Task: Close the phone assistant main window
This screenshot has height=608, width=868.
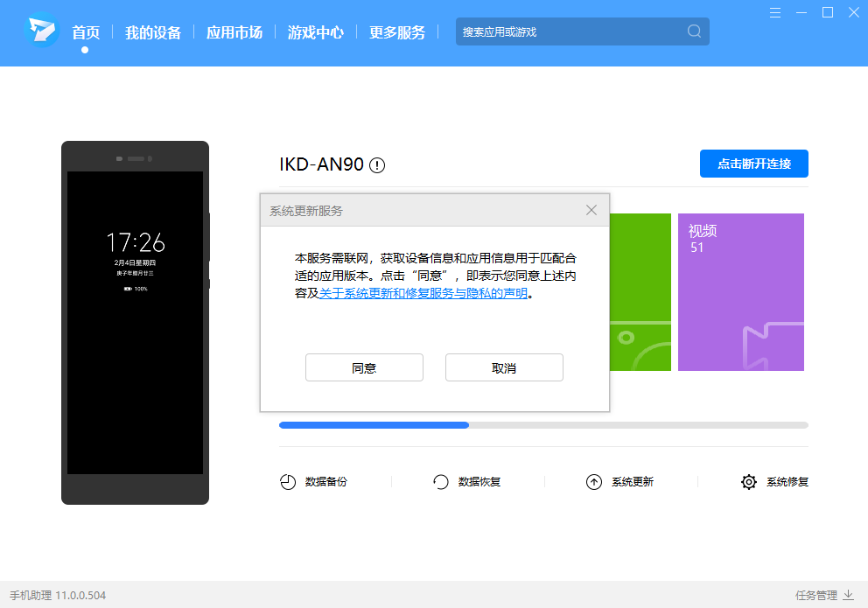Action: tap(854, 13)
